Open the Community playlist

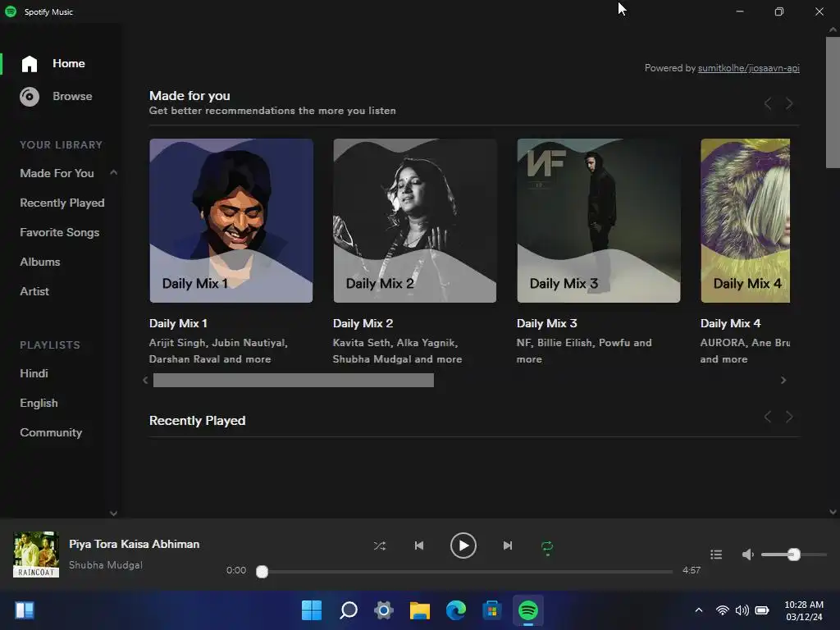tap(51, 432)
